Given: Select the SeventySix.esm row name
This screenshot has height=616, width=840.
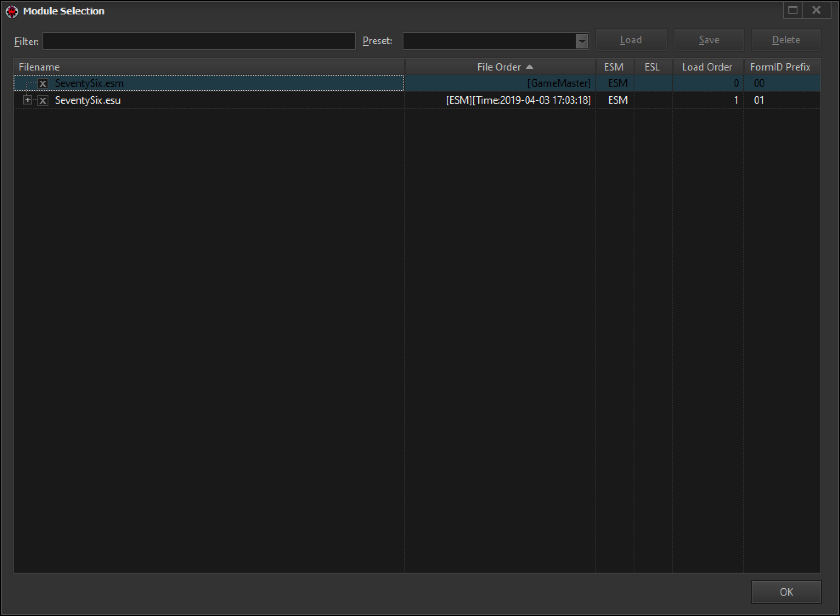Looking at the screenshot, I should (89, 84).
